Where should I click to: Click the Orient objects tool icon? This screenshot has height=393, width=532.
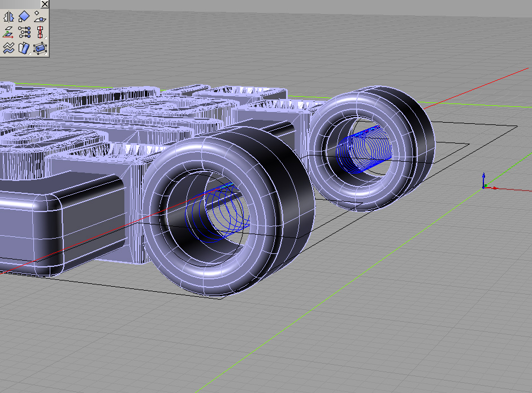pos(24,17)
